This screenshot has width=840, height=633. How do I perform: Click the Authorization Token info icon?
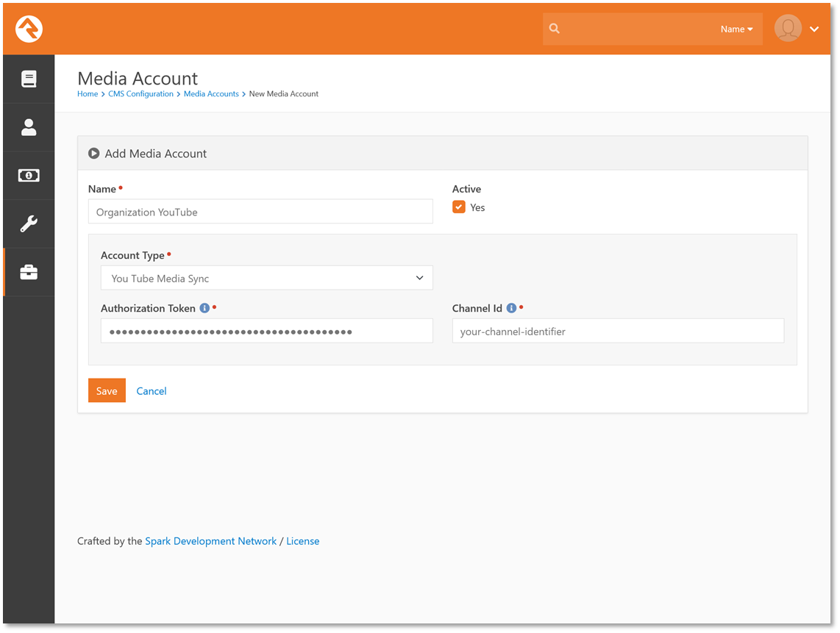tap(204, 309)
